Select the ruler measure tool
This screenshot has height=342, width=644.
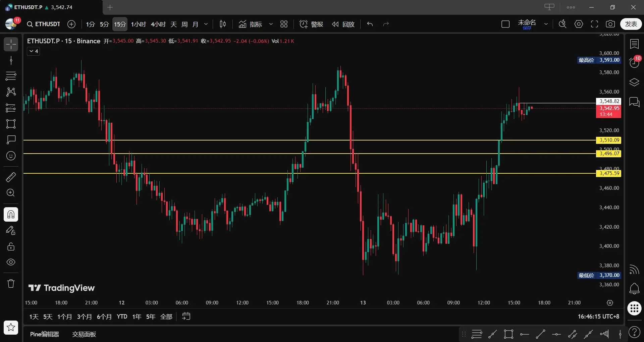click(x=11, y=177)
